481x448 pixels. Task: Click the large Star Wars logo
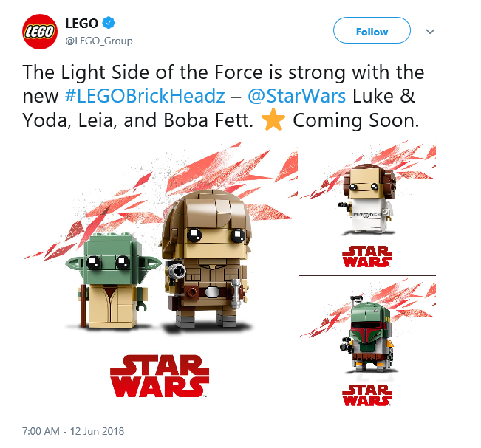tap(160, 376)
